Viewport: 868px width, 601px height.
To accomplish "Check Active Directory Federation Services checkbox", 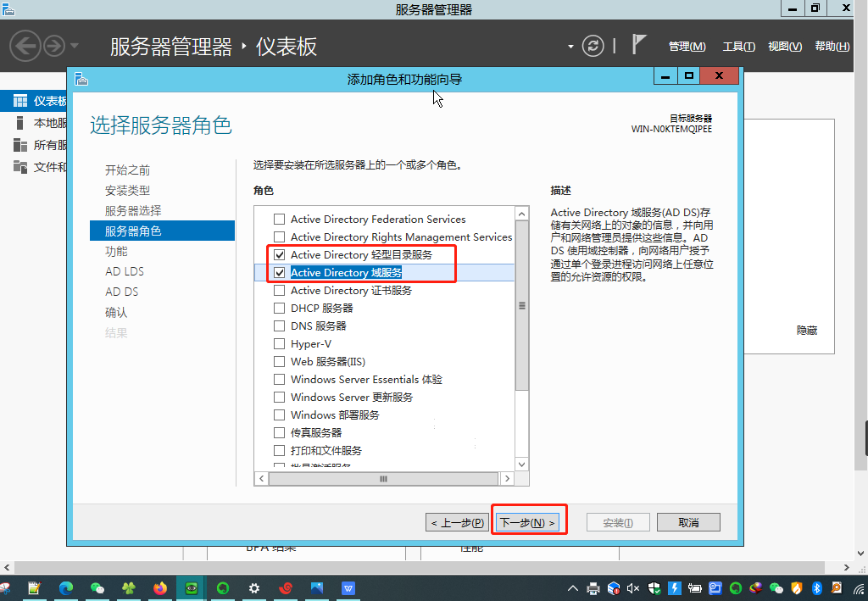I will 280,220.
